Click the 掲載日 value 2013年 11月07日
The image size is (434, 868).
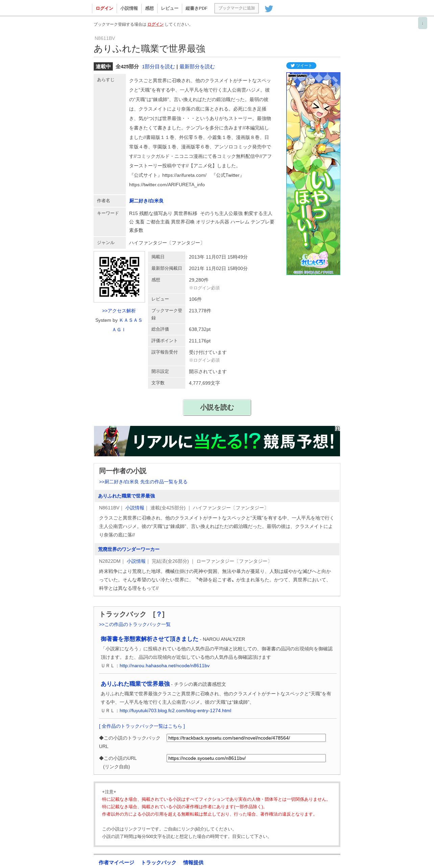click(x=218, y=257)
